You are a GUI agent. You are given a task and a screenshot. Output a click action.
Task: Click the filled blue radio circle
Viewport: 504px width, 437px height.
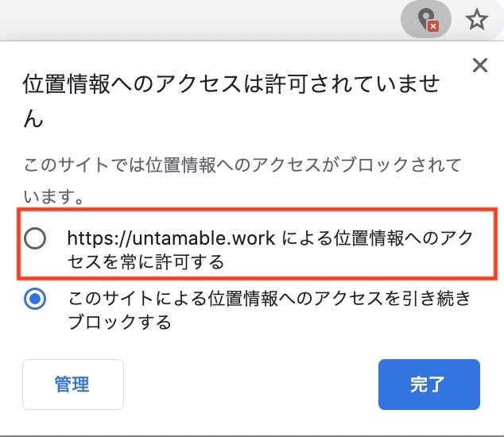click(x=36, y=300)
